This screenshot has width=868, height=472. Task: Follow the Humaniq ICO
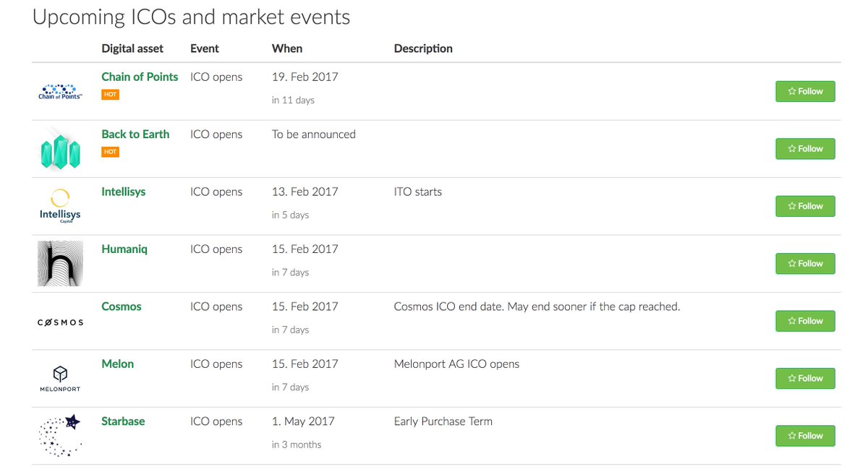(805, 263)
